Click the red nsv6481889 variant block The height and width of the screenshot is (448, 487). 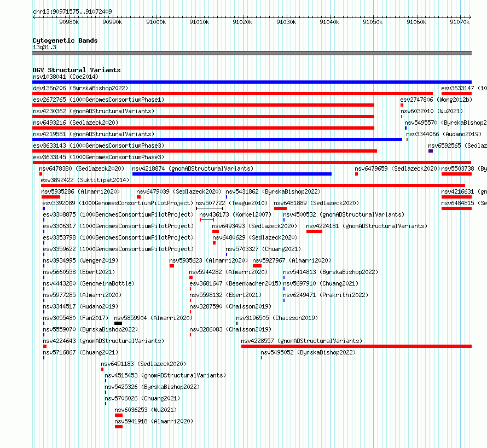tap(280, 208)
